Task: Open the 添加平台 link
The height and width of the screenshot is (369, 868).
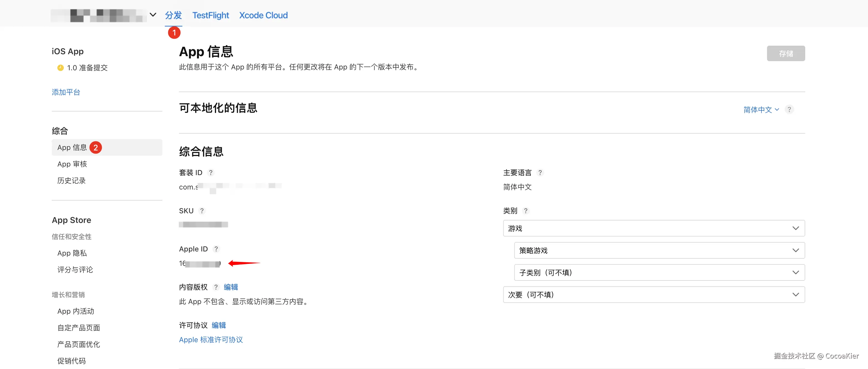Action: click(66, 92)
